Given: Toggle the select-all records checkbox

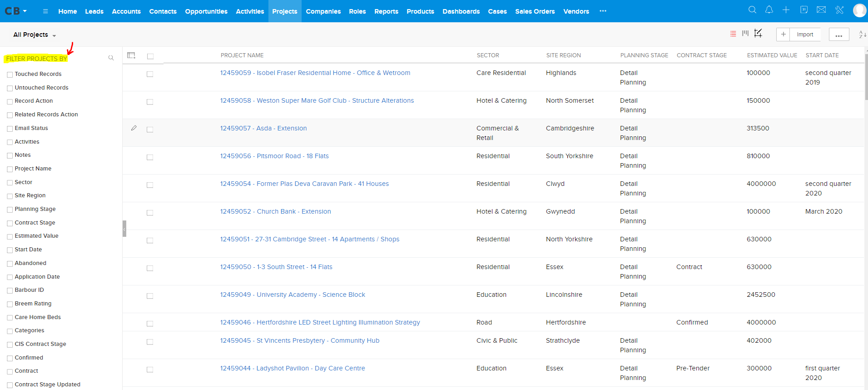Looking at the screenshot, I should pyautogui.click(x=150, y=56).
